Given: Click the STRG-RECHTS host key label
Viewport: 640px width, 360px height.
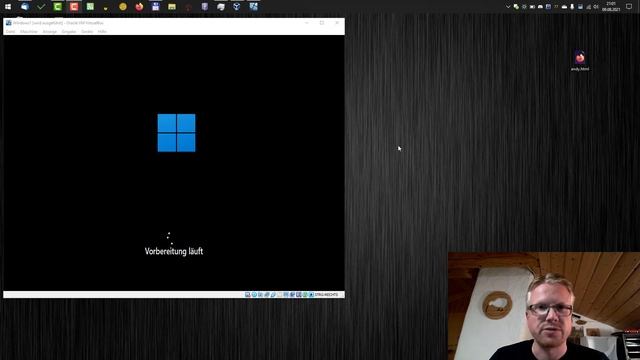Looking at the screenshot, I should (x=326, y=295).
